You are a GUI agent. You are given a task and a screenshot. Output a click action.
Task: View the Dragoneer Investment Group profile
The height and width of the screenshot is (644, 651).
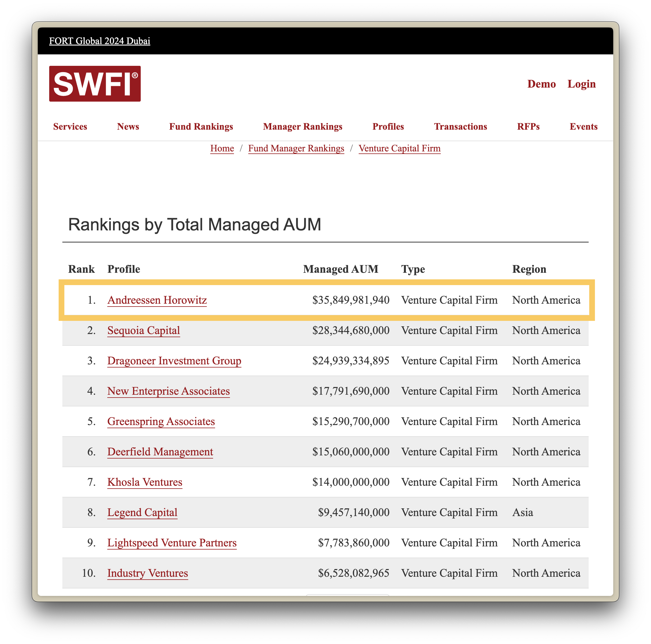pos(174,361)
